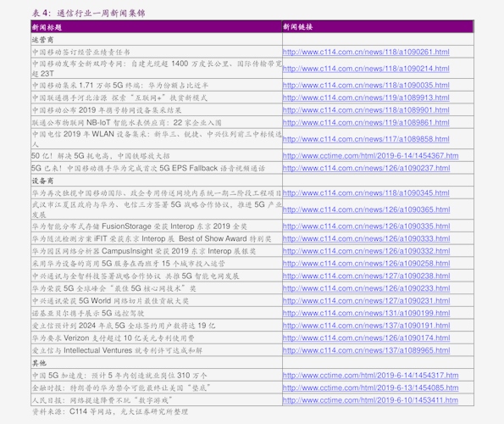Select title mentioning 5G EPS Fallback
The width and height of the screenshot is (504, 424).
[148, 168]
